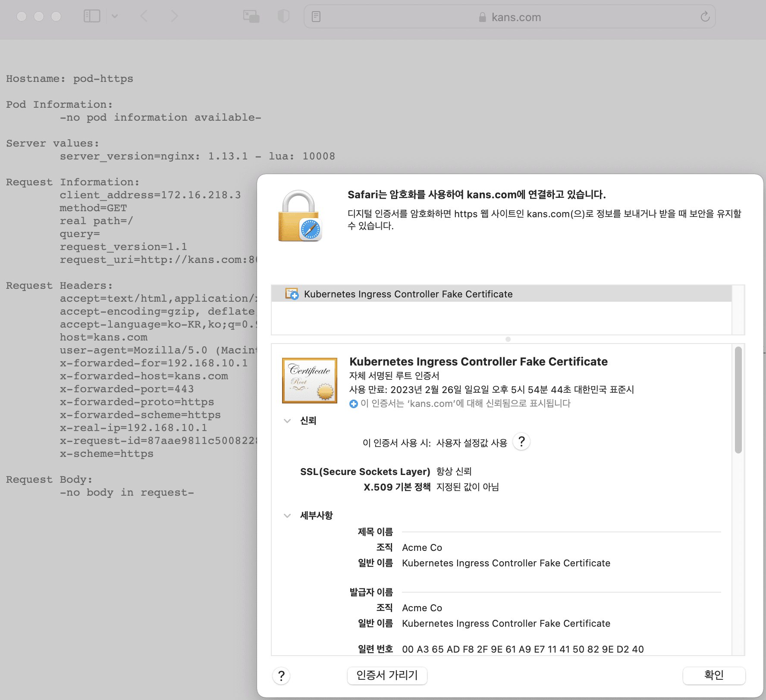Click the lock icon beside kans.com
The image size is (766, 700).
pyautogui.click(x=482, y=17)
